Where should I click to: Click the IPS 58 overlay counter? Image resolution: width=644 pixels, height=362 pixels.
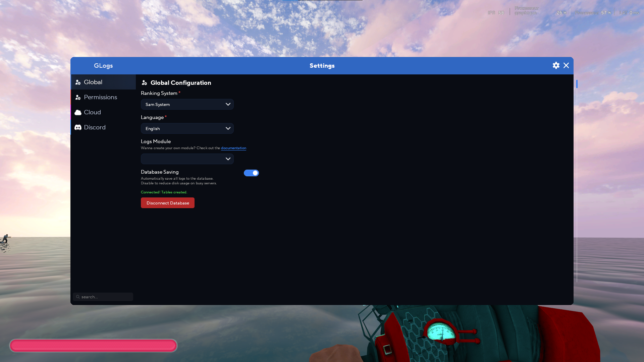pos(496,12)
